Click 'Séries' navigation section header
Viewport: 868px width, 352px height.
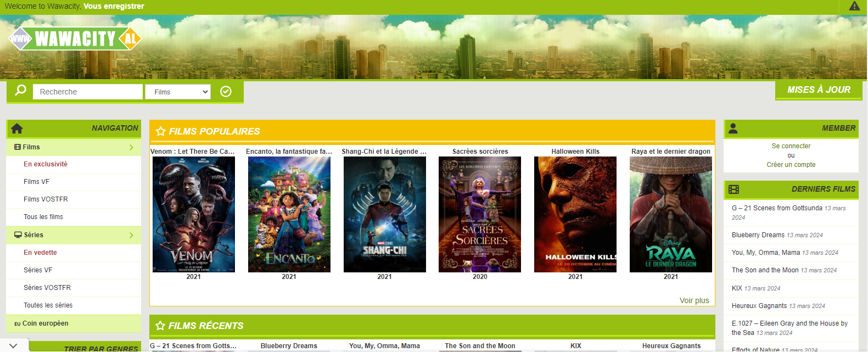click(x=74, y=235)
